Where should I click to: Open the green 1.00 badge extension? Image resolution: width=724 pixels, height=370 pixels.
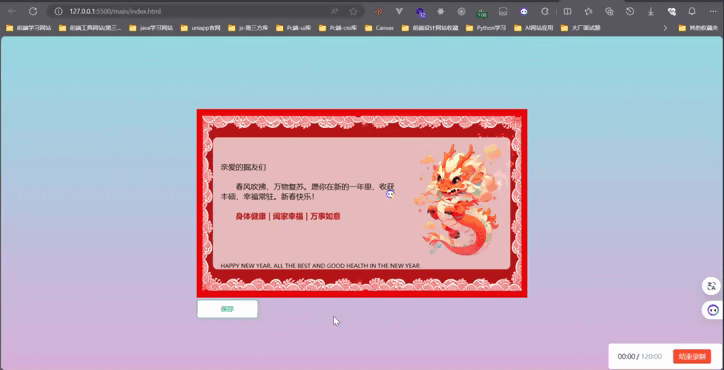(x=482, y=12)
